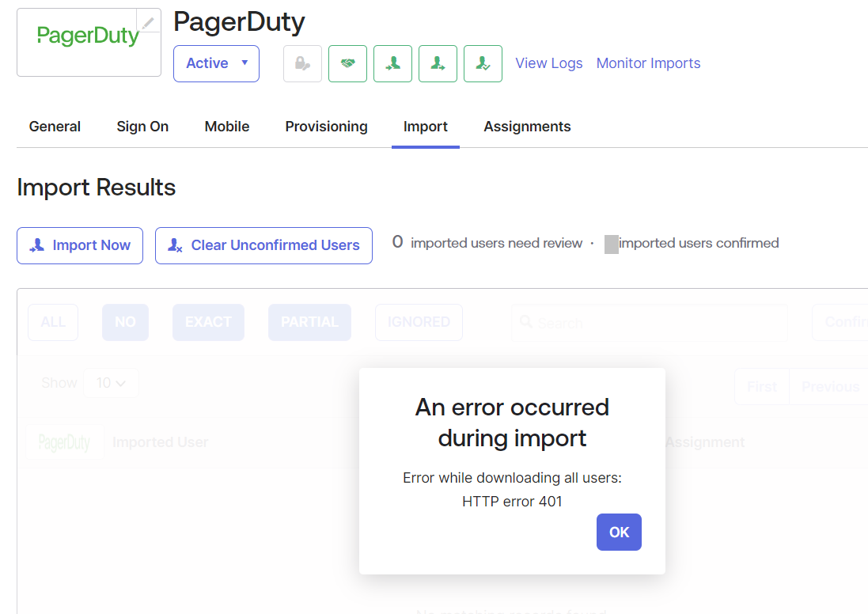Viewport: 868px width, 614px height.
Task: Click the Import Results heading
Action: point(97,188)
